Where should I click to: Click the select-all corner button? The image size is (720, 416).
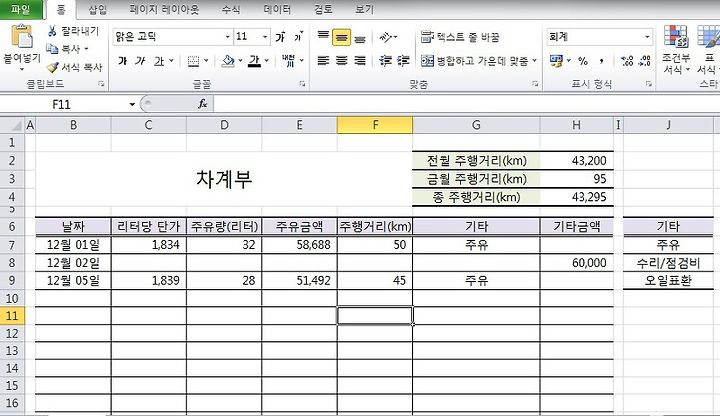coord(12,125)
